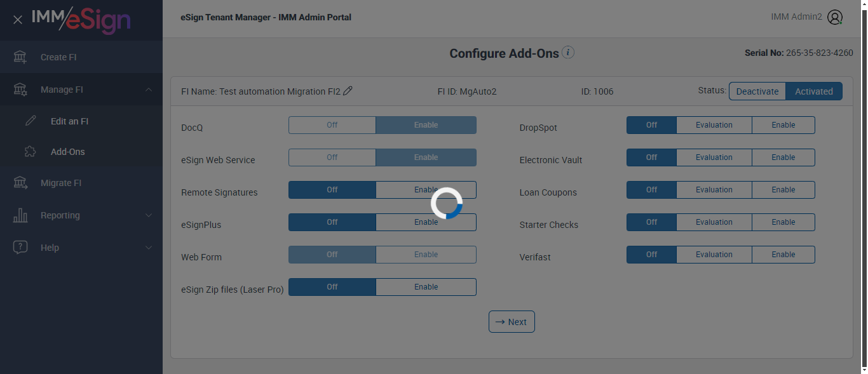This screenshot has height=374, width=868.
Task: Click the Serial No value text
Action: click(820, 53)
